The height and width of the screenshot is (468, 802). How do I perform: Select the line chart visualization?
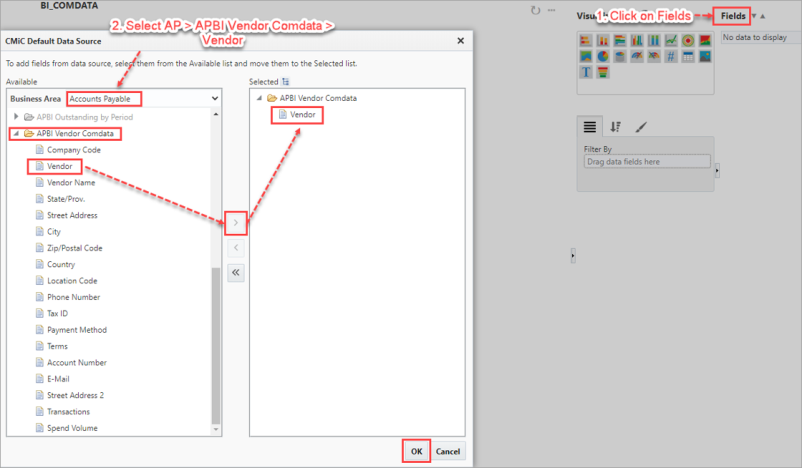(x=671, y=40)
